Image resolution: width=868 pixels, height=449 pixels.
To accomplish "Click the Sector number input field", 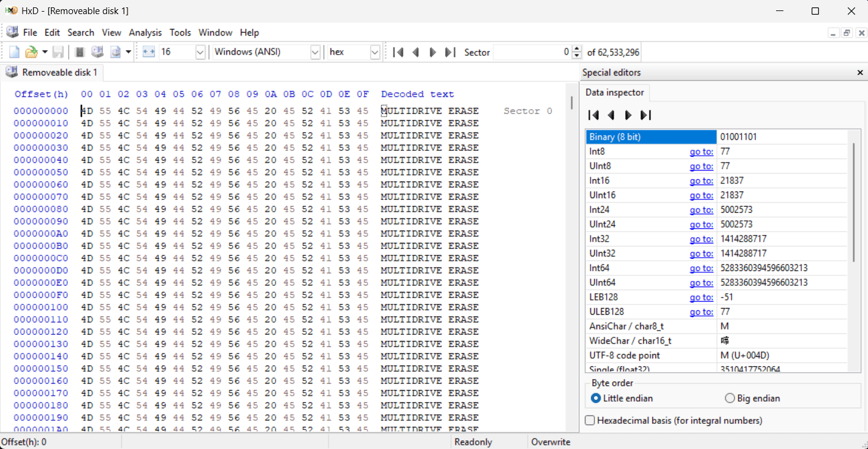I will pyautogui.click(x=532, y=52).
